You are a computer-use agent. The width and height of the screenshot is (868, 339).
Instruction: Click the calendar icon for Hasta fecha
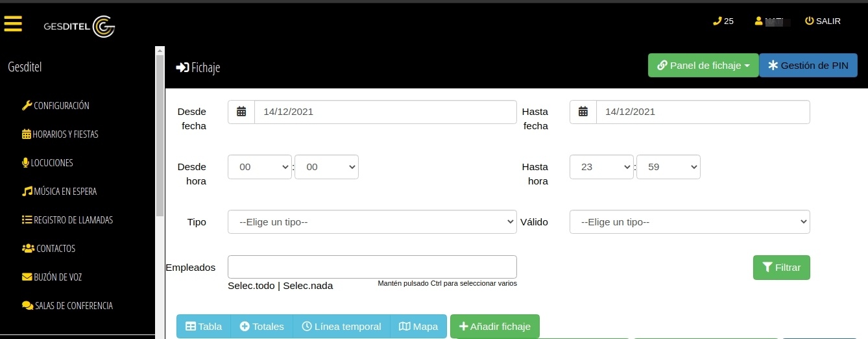point(583,112)
